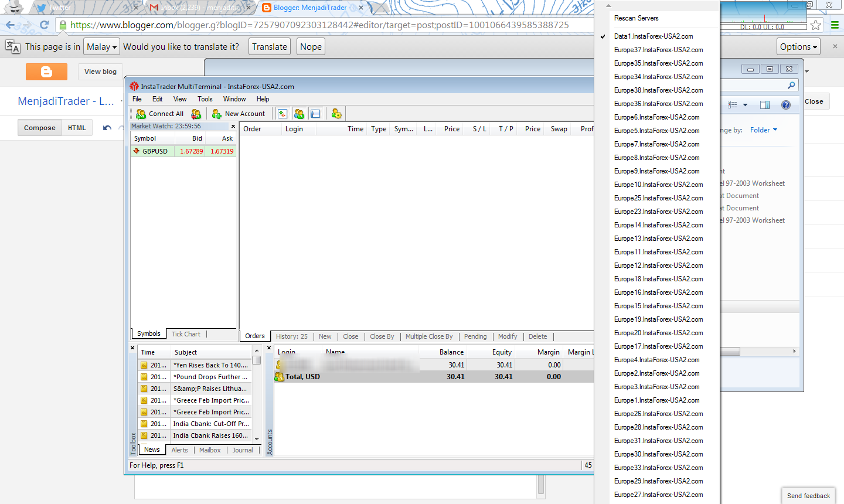The width and height of the screenshot is (844, 504).
Task: Click the Blogger address bar URL
Action: tap(319, 25)
